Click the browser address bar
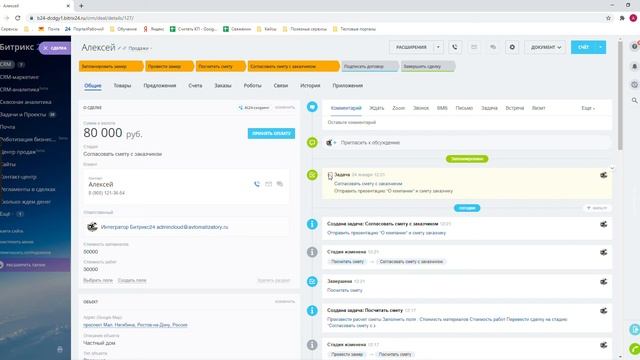 click(314, 18)
